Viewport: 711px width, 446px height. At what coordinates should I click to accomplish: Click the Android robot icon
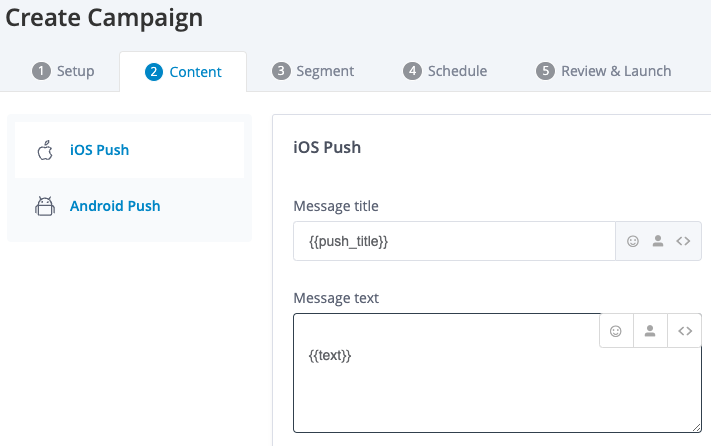(x=44, y=206)
